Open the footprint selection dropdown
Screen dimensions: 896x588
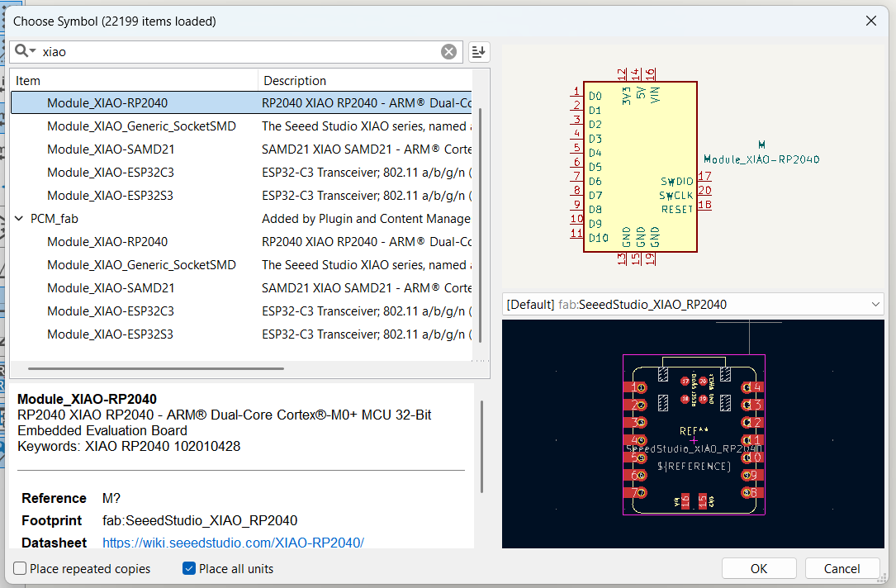coord(693,305)
